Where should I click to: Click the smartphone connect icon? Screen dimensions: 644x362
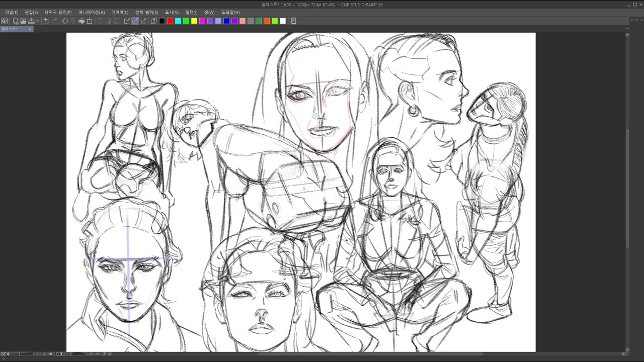(294, 21)
